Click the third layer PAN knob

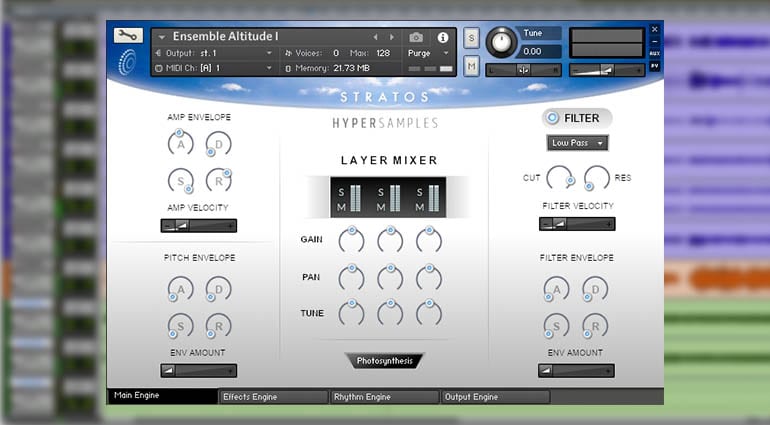(x=429, y=278)
